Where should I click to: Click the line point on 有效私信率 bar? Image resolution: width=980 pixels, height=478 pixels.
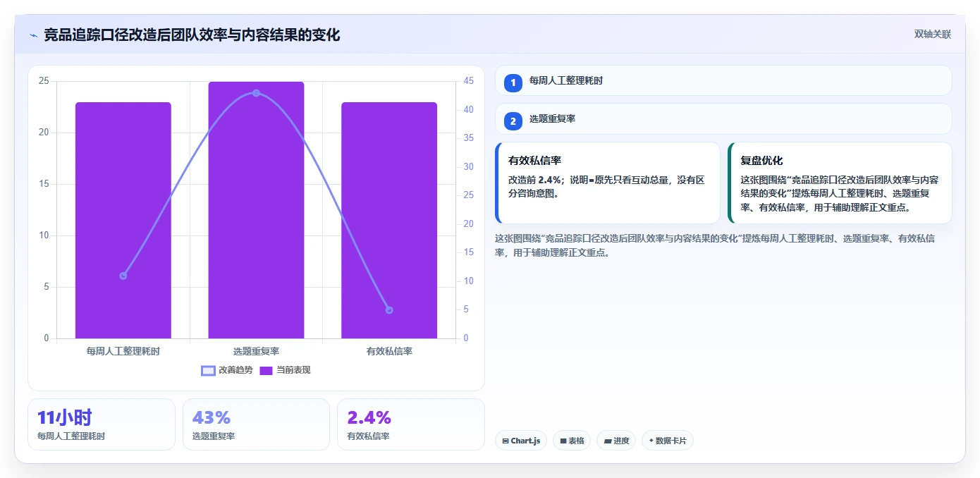point(389,310)
